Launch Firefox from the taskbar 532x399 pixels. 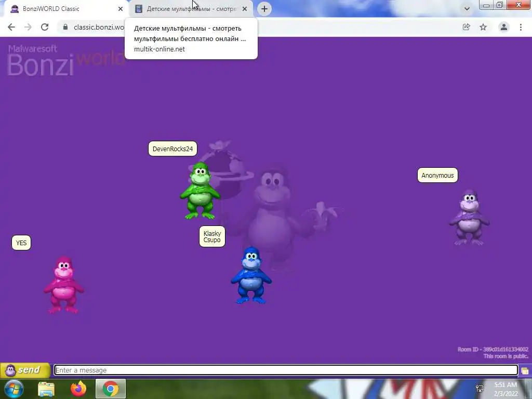point(78,389)
